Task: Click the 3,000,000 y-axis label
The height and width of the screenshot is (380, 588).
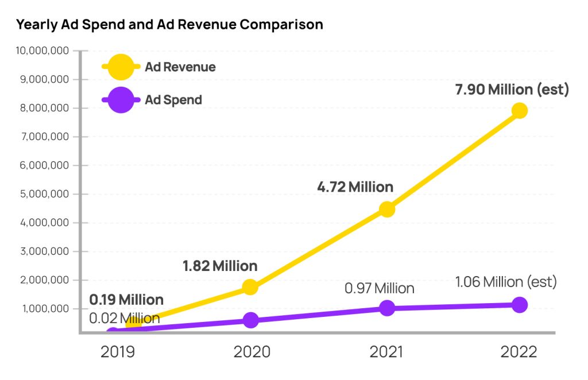Action: click(x=45, y=251)
